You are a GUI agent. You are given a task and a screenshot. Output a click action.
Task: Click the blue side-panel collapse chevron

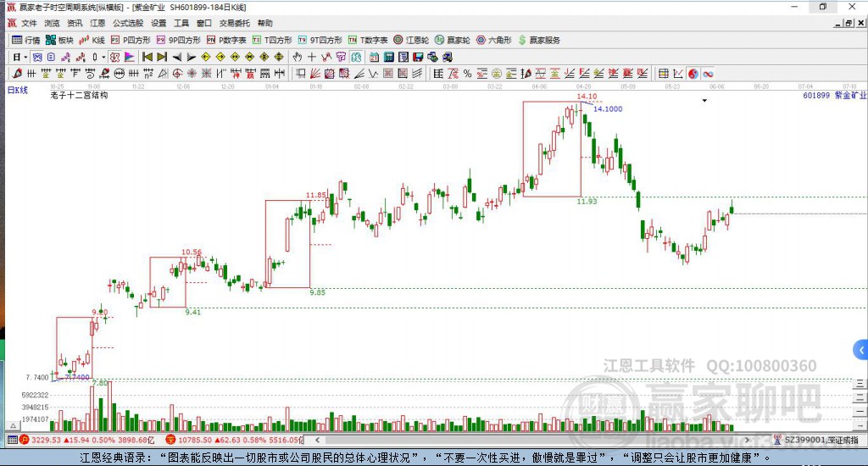point(861,350)
